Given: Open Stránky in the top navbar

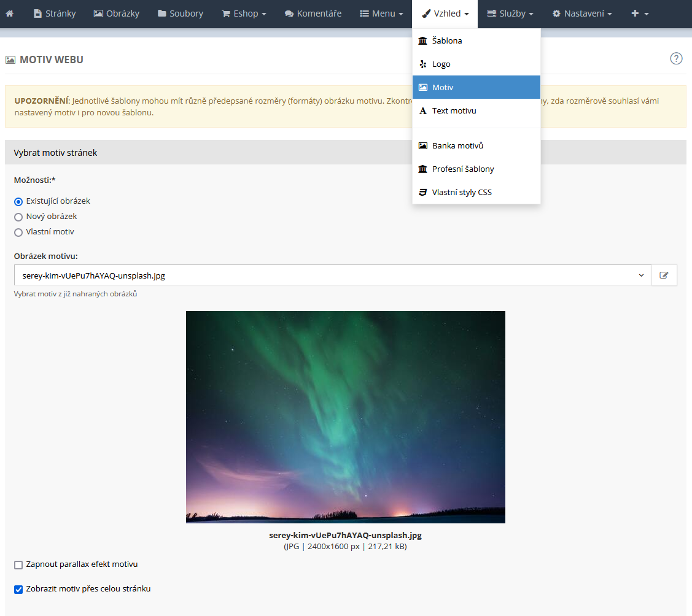Looking at the screenshot, I should [55, 13].
